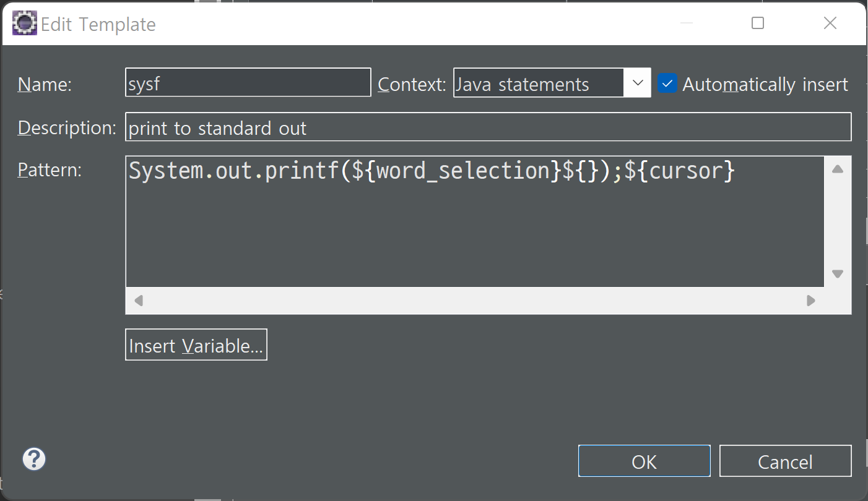Cancel the template edit

[785, 461]
